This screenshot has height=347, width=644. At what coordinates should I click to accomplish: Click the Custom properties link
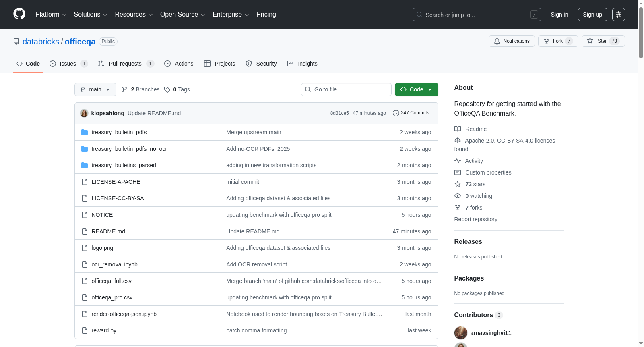(488, 172)
